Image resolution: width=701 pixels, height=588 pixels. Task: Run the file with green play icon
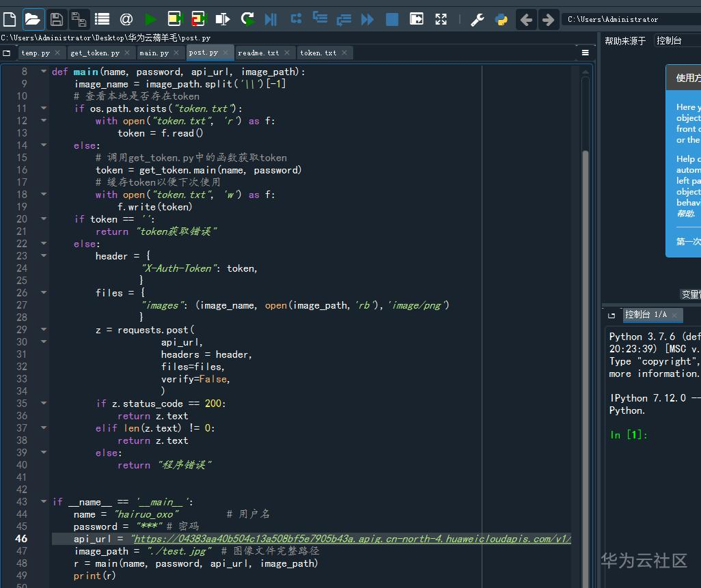[x=150, y=19]
